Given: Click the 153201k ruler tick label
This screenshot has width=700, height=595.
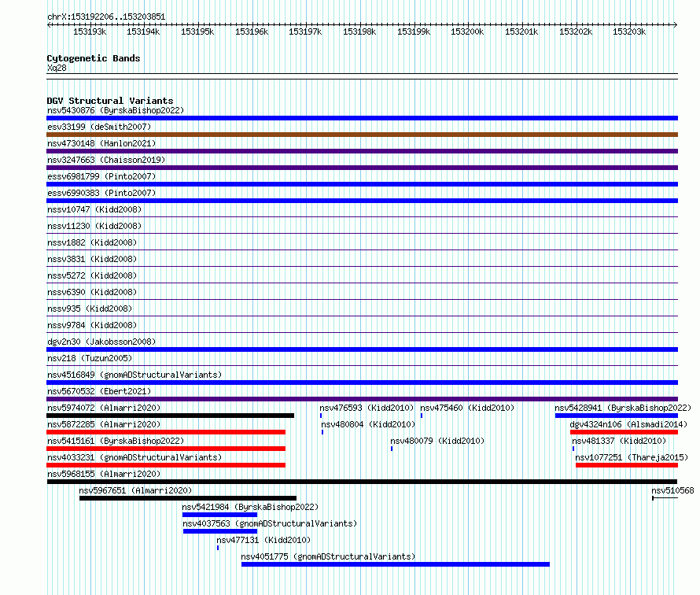Looking at the screenshot, I should (521, 31).
